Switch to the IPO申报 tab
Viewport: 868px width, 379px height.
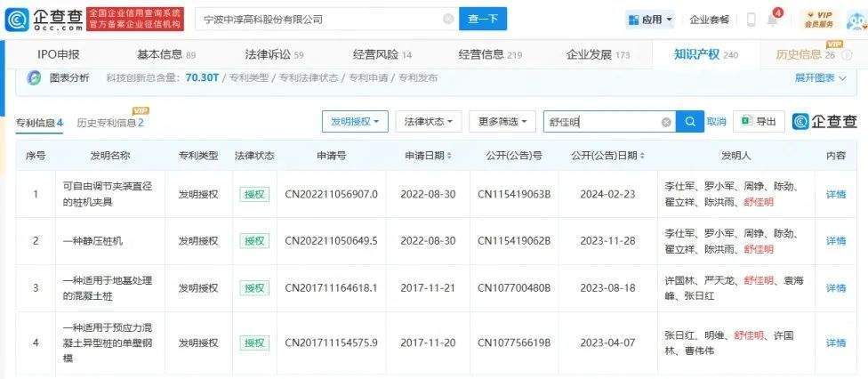pos(58,54)
